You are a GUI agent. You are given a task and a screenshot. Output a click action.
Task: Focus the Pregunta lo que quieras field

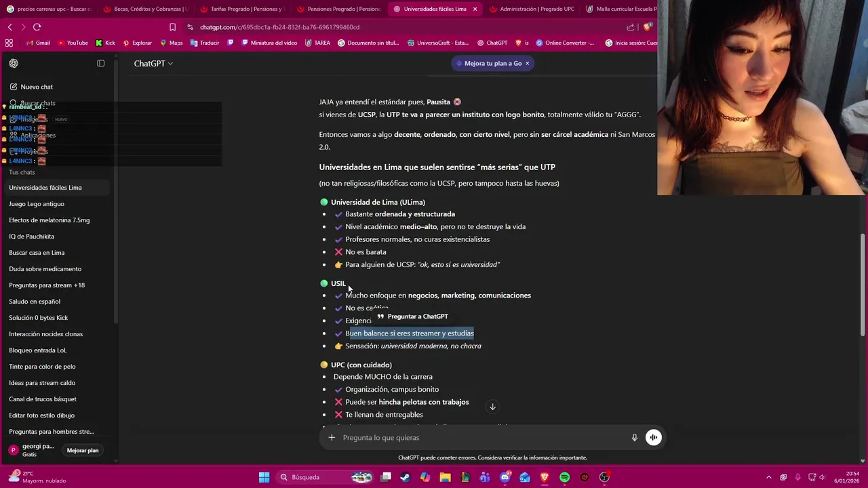[481, 438]
